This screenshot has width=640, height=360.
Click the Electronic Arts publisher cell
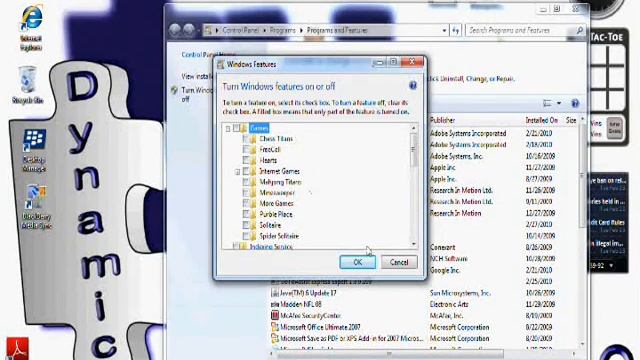[x=449, y=304]
